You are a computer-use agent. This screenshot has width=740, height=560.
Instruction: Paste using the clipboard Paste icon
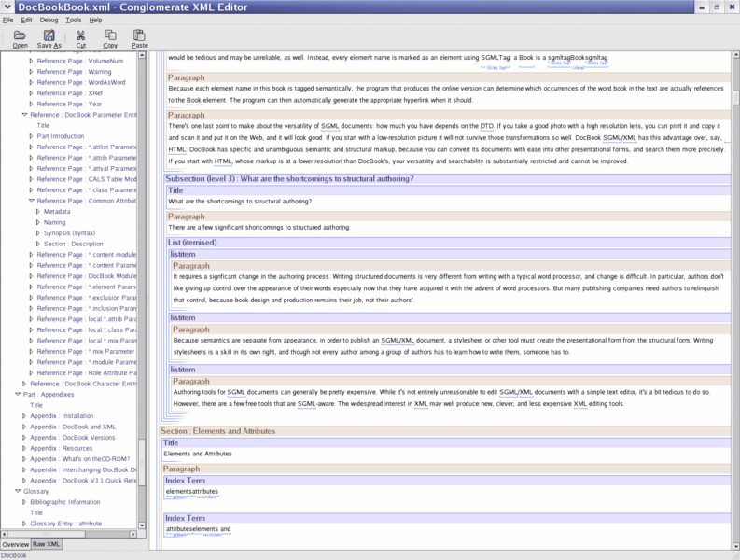click(139, 38)
